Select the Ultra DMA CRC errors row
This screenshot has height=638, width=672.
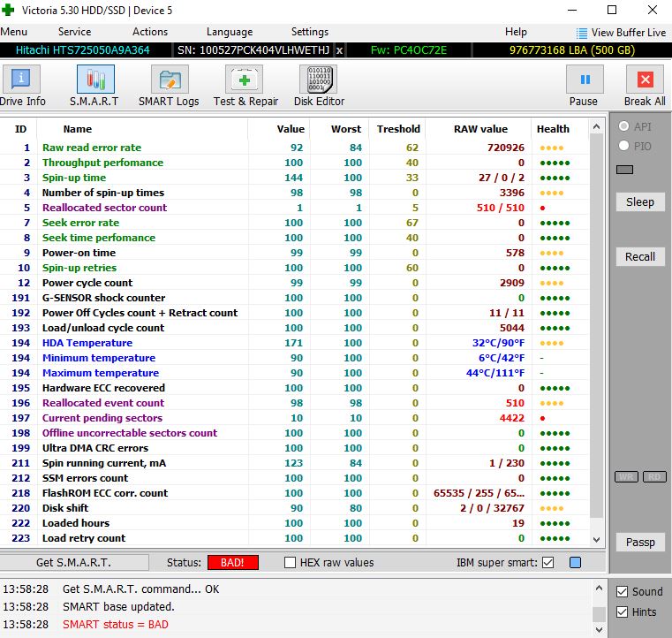(x=294, y=448)
